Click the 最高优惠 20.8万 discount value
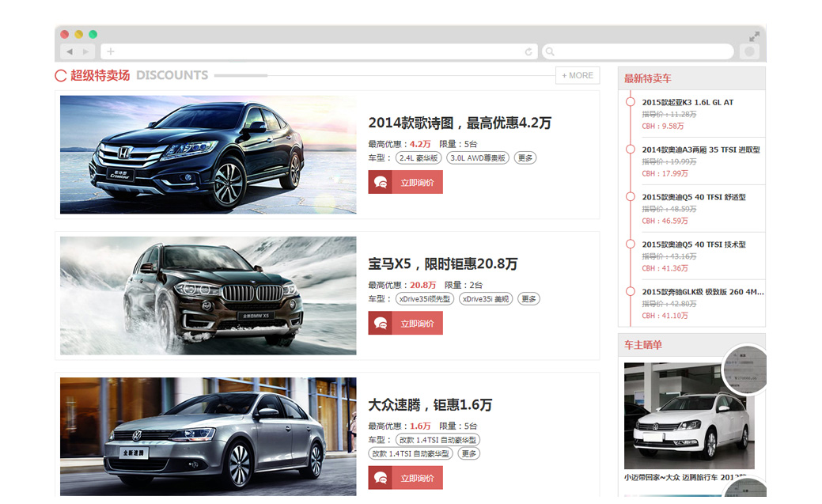 point(422,286)
